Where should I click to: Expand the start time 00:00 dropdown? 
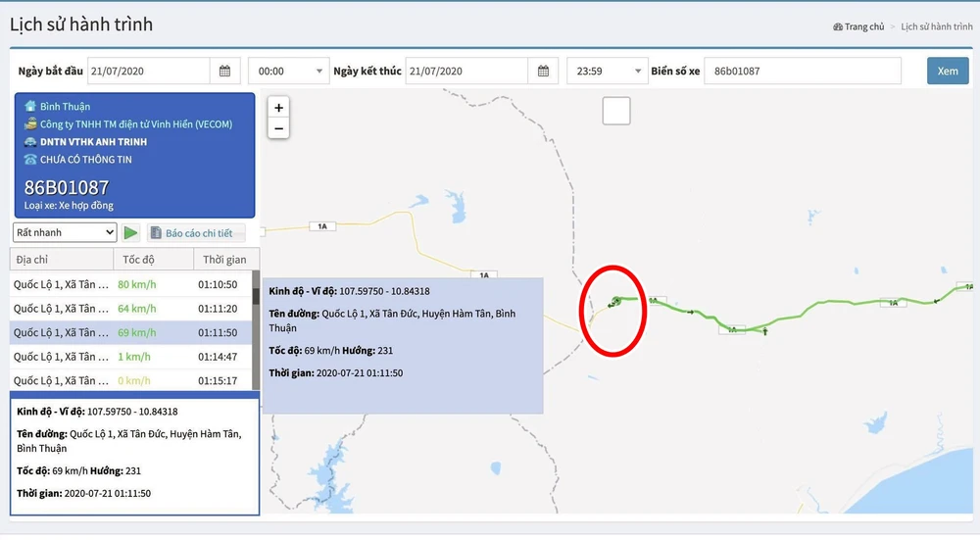tap(288, 72)
